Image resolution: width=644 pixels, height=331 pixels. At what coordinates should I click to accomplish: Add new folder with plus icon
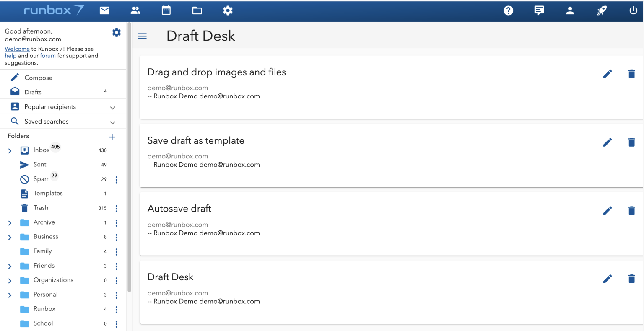(x=112, y=137)
